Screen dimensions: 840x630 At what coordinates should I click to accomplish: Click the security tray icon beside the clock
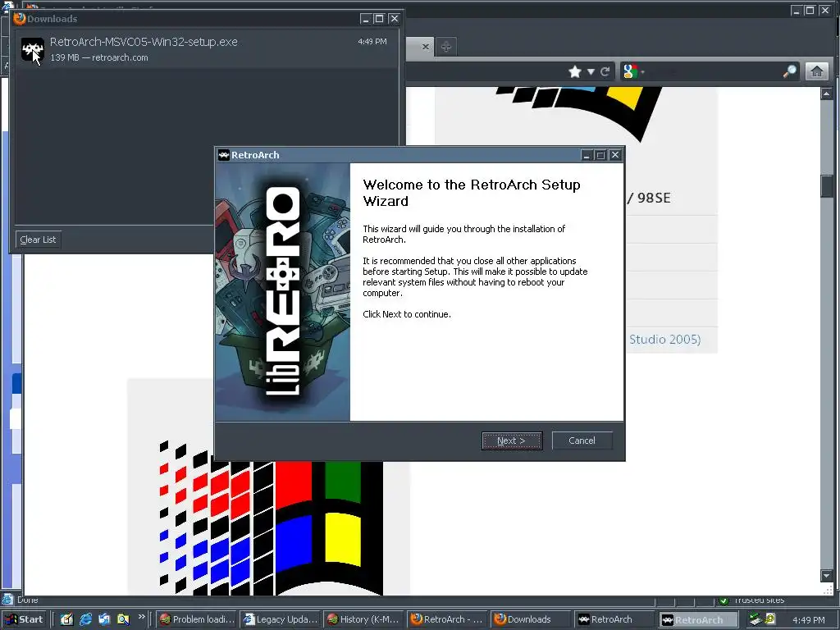(x=770, y=619)
